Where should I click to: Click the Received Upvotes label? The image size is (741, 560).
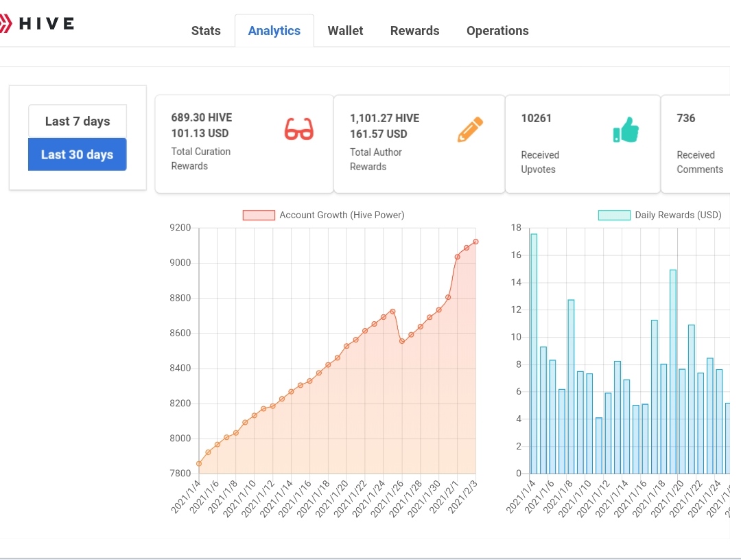click(540, 162)
